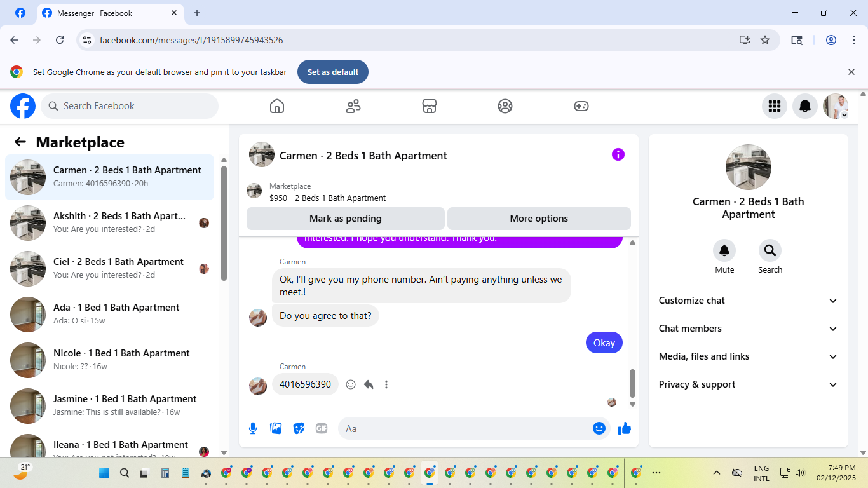Open the Facebook menu grid icon

[x=774, y=106]
